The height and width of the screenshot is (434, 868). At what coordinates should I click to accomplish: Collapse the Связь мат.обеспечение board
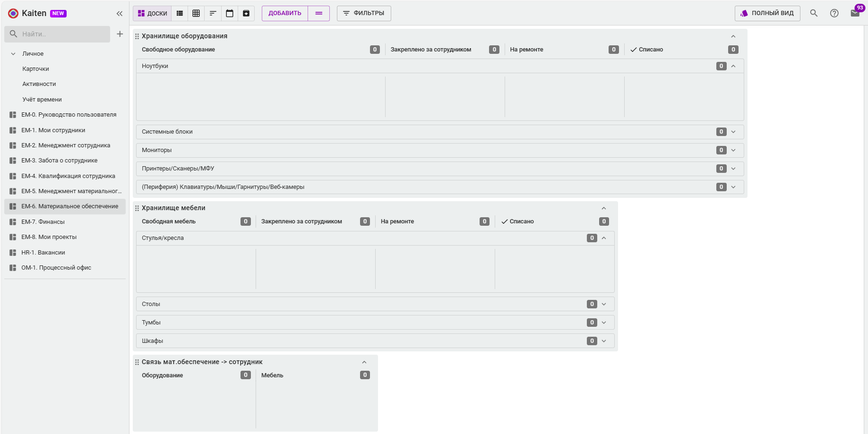[364, 362]
